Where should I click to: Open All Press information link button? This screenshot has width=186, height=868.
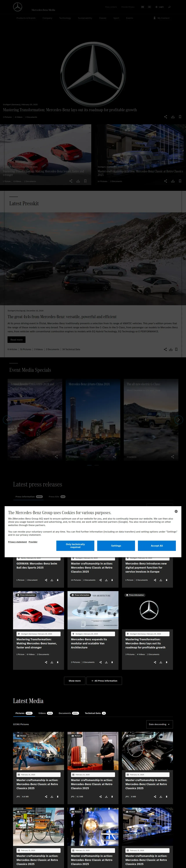click(x=104, y=681)
